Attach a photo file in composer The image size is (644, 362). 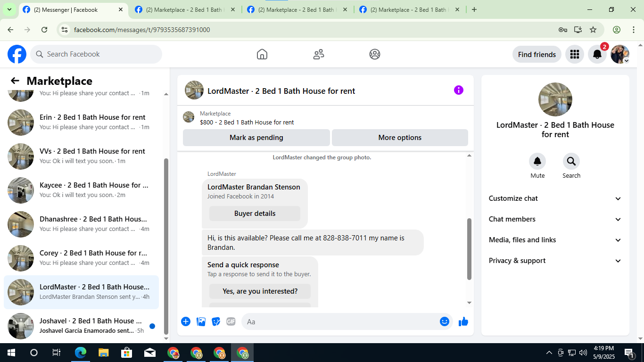(201, 321)
